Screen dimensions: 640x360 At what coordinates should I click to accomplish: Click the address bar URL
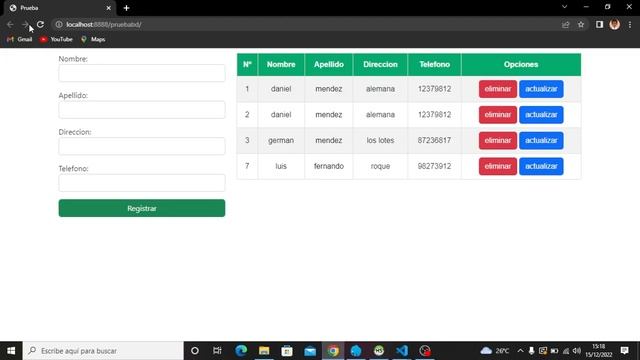[x=104, y=24]
